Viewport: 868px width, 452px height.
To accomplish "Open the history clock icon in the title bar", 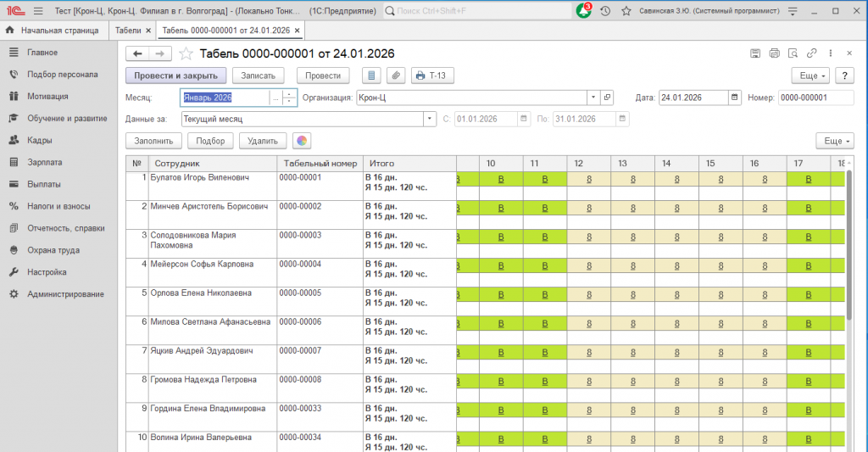I will (605, 11).
